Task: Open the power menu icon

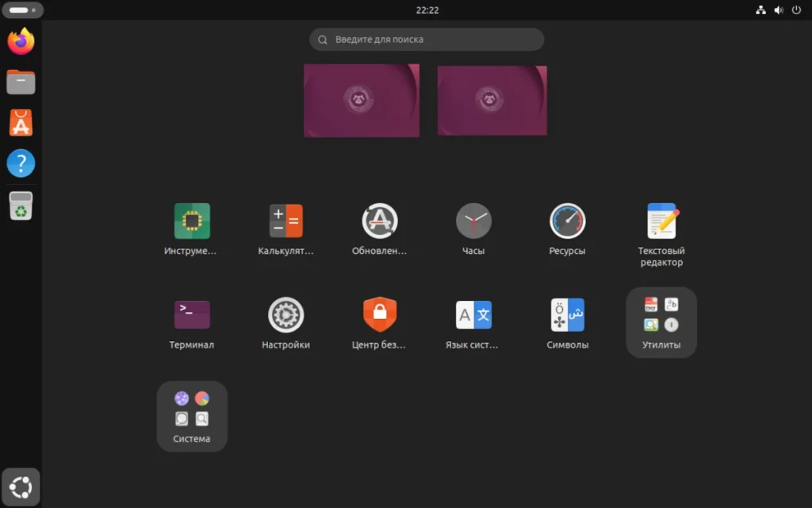Action: (x=796, y=10)
